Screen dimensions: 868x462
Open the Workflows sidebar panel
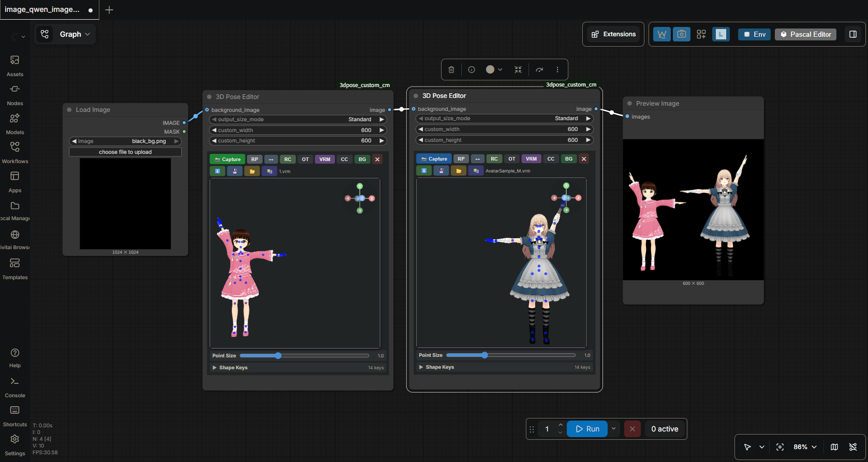click(x=15, y=153)
